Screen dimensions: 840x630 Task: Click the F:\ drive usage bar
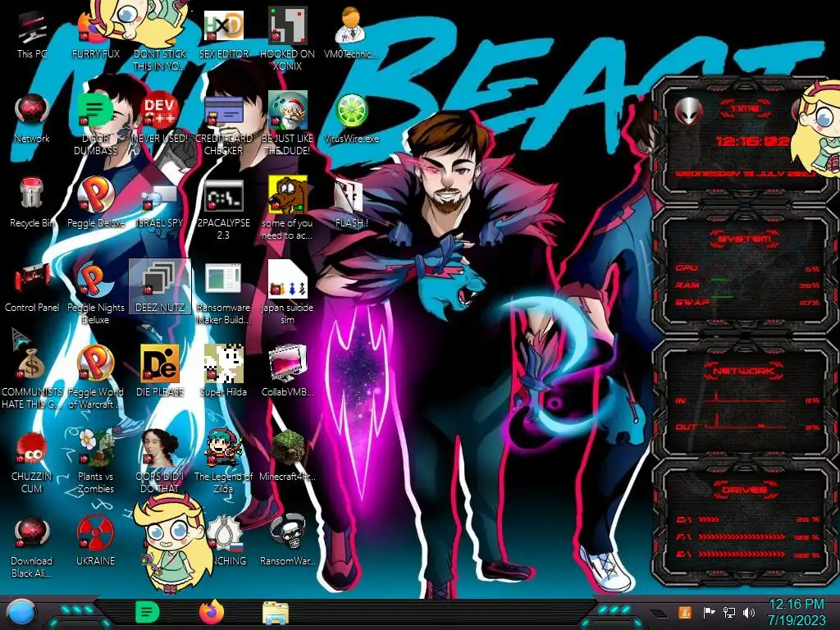point(746,536)
